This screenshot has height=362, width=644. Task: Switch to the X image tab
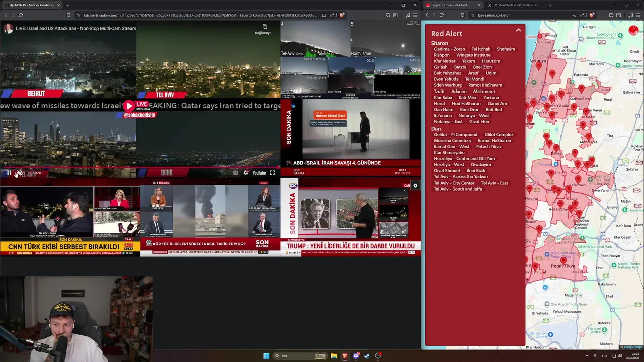515,5
